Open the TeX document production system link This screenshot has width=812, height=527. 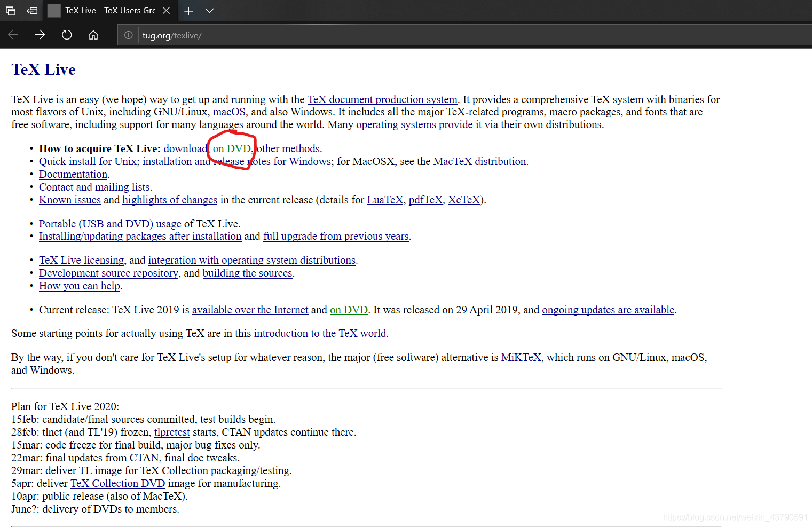tap(382, 99)
